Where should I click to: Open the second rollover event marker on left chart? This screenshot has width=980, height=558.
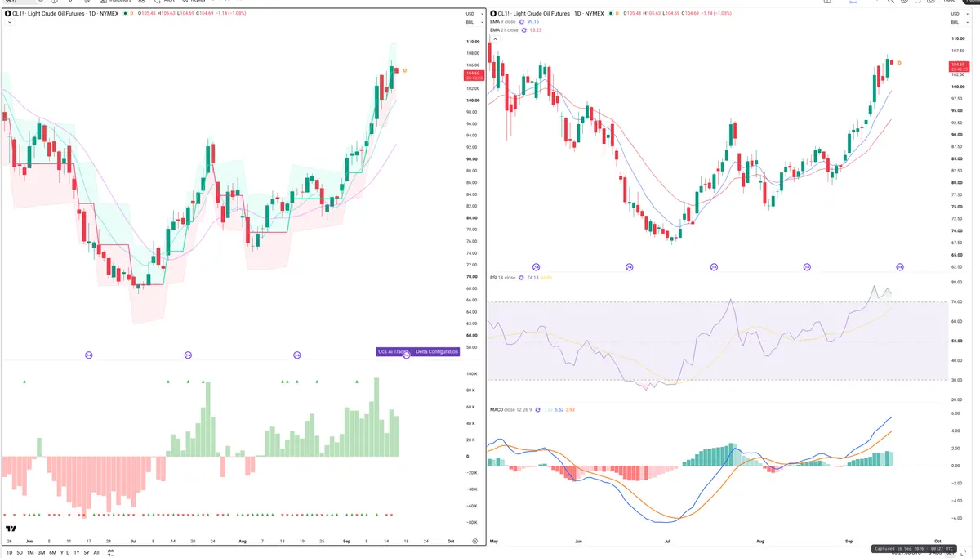[188, 355]
